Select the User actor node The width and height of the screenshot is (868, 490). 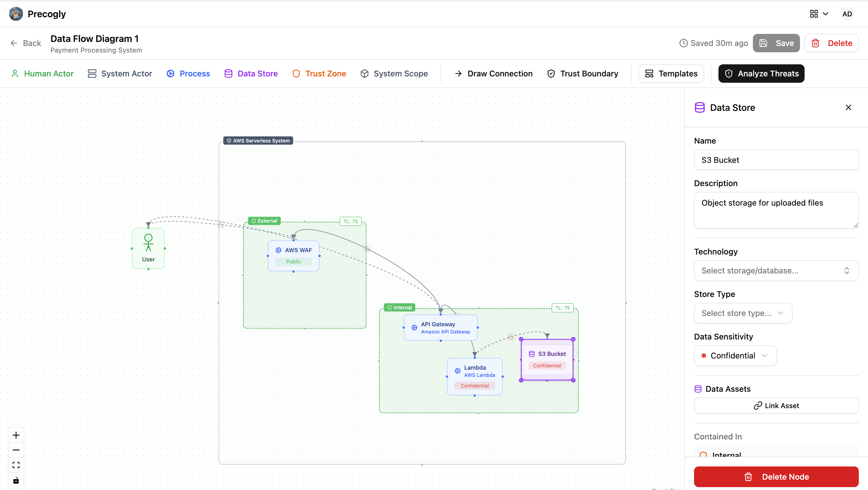[148, 248]
